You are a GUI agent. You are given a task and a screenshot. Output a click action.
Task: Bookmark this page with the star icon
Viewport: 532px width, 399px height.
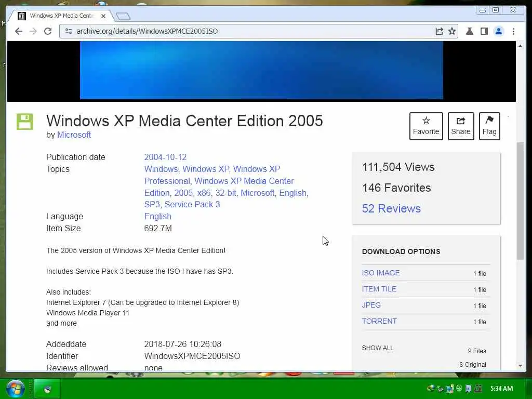(452, 31)
